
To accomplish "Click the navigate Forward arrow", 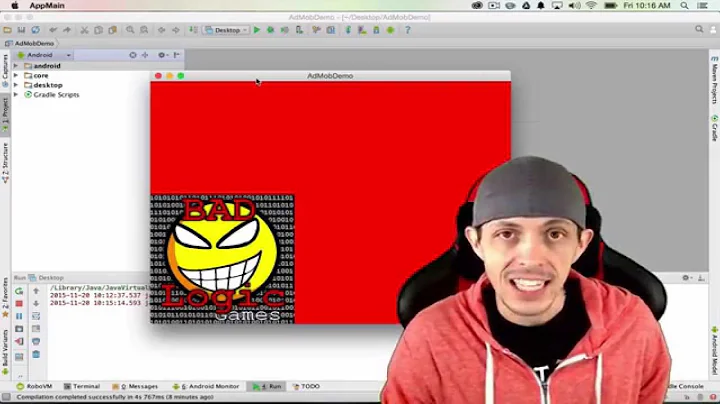I will pyautogui.click(x=176, y=30).
